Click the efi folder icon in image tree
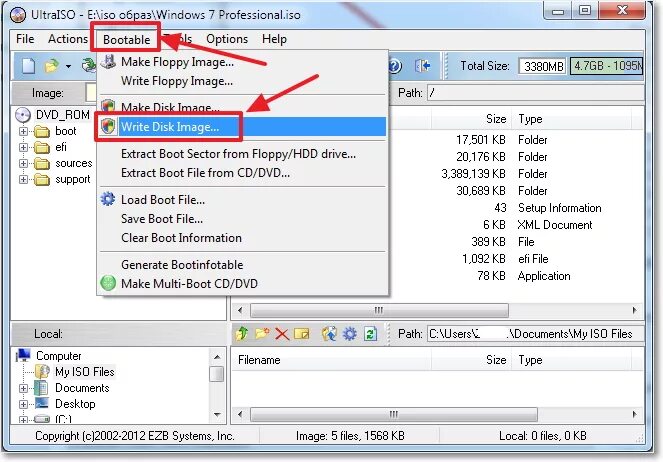 [x=42, y=148]
